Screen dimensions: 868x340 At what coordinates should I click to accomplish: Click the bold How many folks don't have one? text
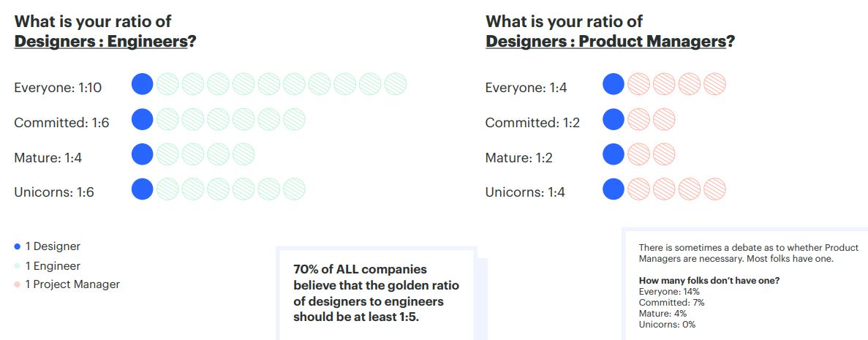pyautogui.click(x=706, y=281)
